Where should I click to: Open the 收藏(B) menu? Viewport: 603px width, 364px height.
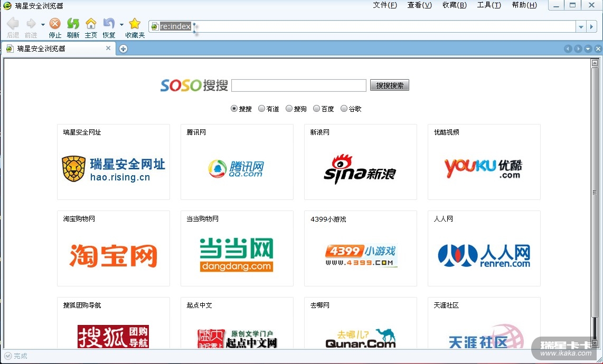tap(455, 5)
